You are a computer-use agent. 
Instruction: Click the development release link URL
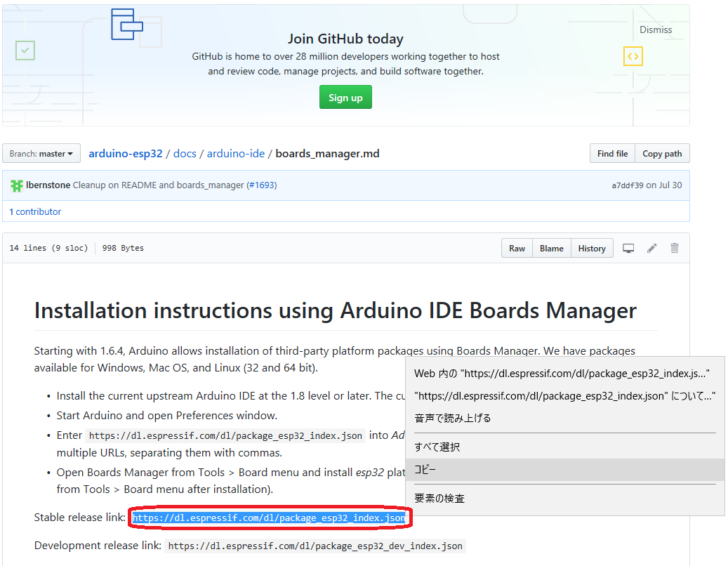315,546
